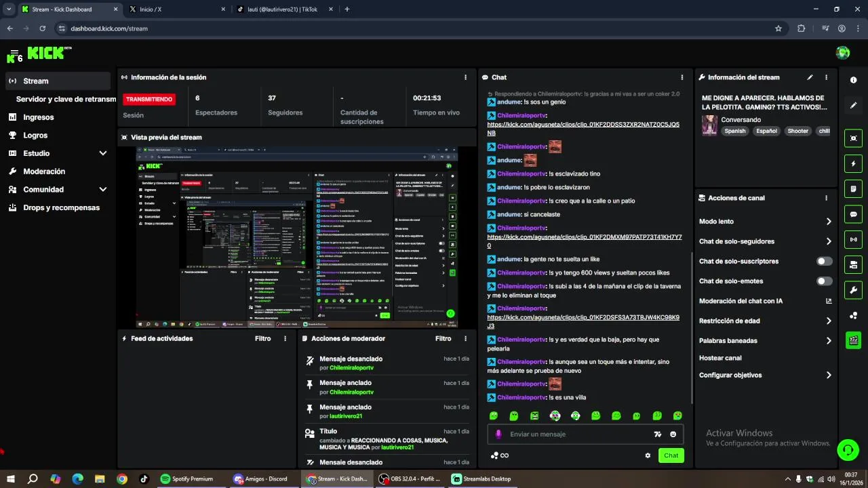Click the purple microphone icon in chat input
Viewport: 868px width, 488px height.
(498, 434)
